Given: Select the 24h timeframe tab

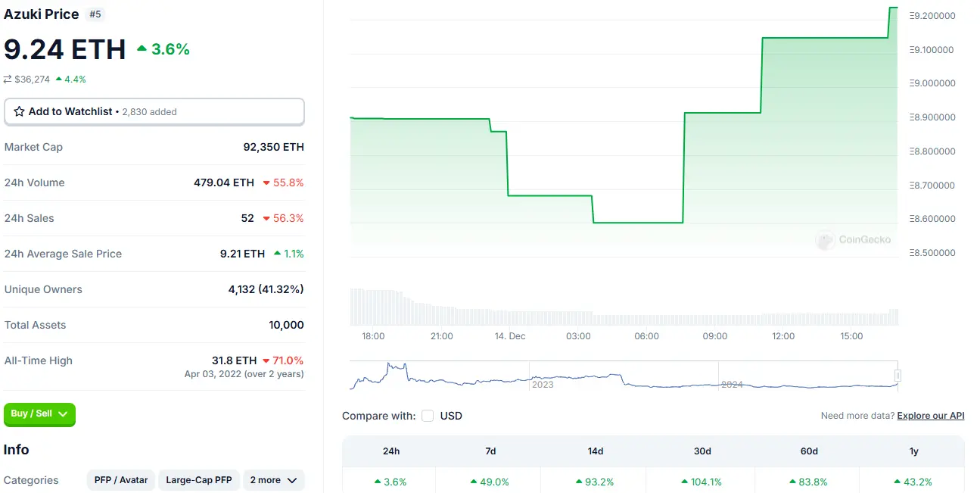Looking at the screenshot, I should point(391,451).
